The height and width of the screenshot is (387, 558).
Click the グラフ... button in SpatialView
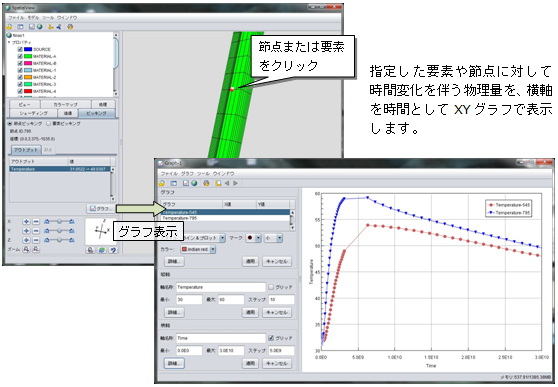click(101, 209)
